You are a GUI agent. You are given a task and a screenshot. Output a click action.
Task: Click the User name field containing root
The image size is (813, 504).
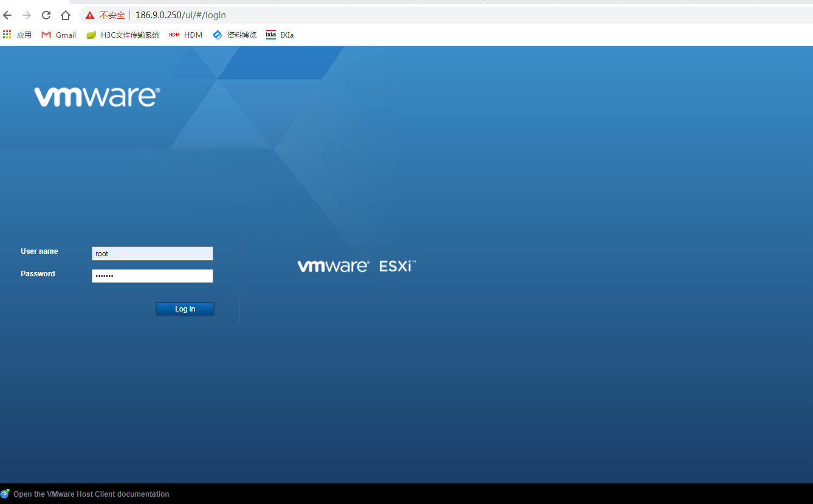click(153, 253)
